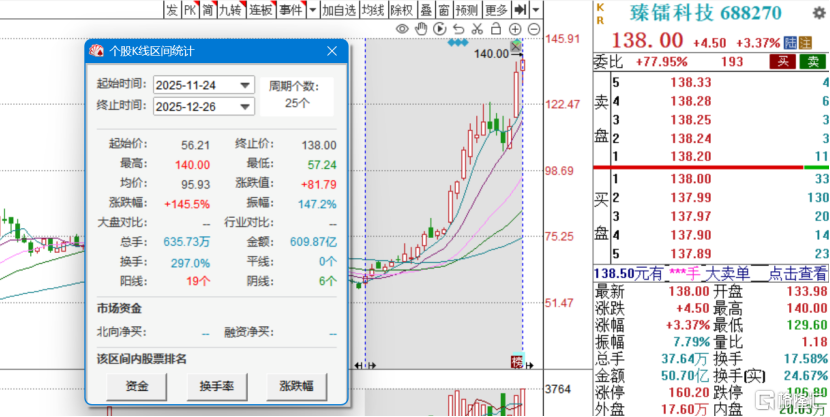
Task: Toggle the eye visibility icon above chart
Action: 403,30
